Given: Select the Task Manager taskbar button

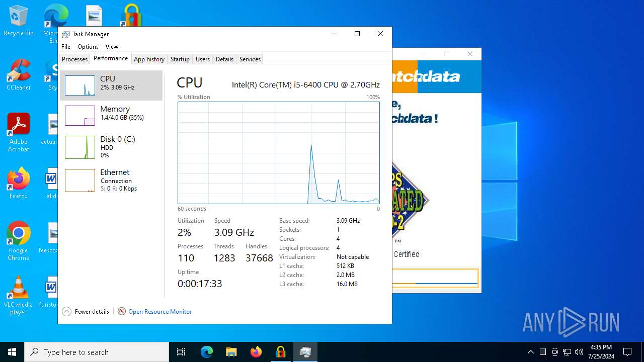Looking at the screenshot, I should [305, 352].
